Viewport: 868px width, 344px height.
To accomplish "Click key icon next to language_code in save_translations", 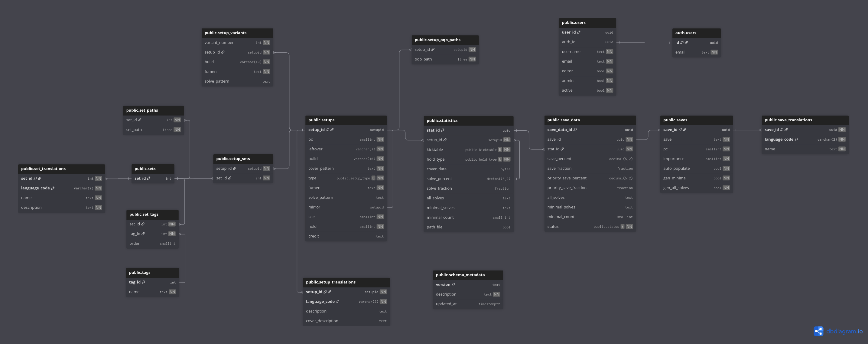I will click(796, 139).
